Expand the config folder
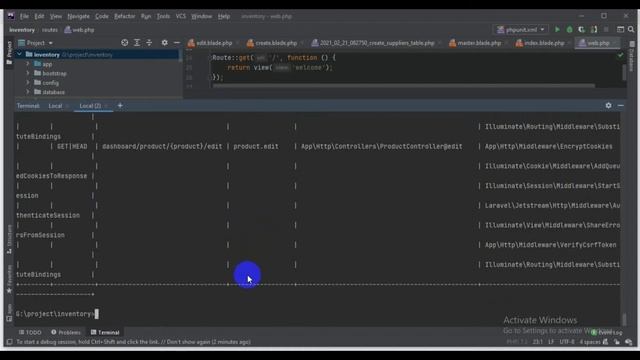The image size is (640, 360). (x=28, y=83)
